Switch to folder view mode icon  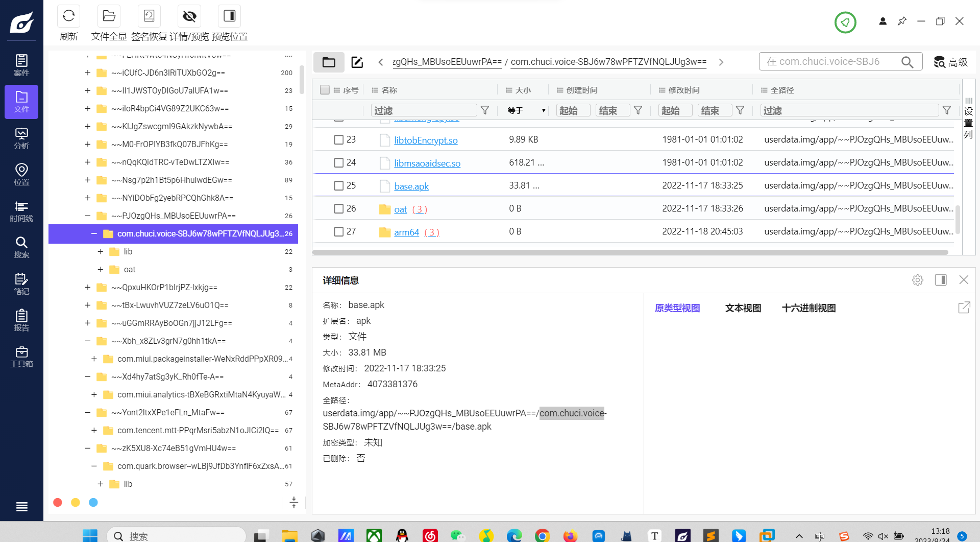pos(329,62)
